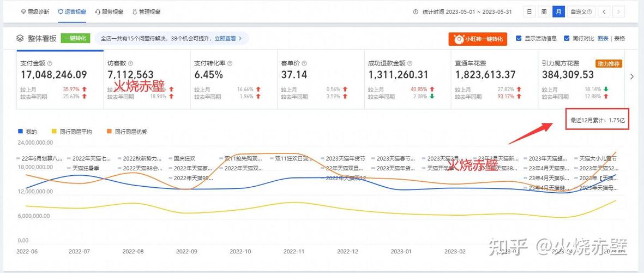Switch to 运营视窗 tab
This screenshot has height=273, width=644.
pyautogui.click(x=72, y=11)
